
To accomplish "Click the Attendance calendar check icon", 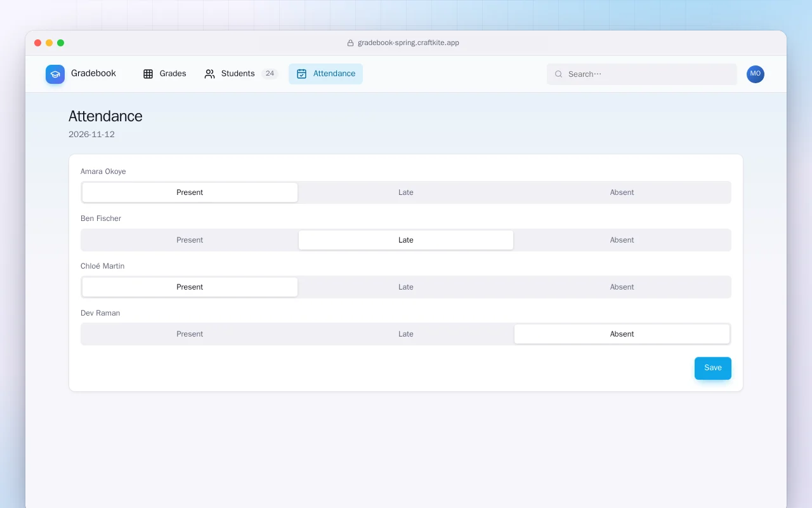I will 302,74.
